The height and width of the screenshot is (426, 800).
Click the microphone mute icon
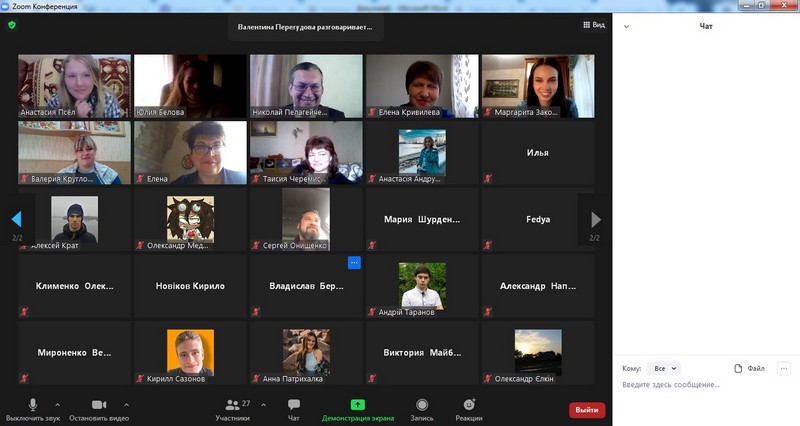33,405
